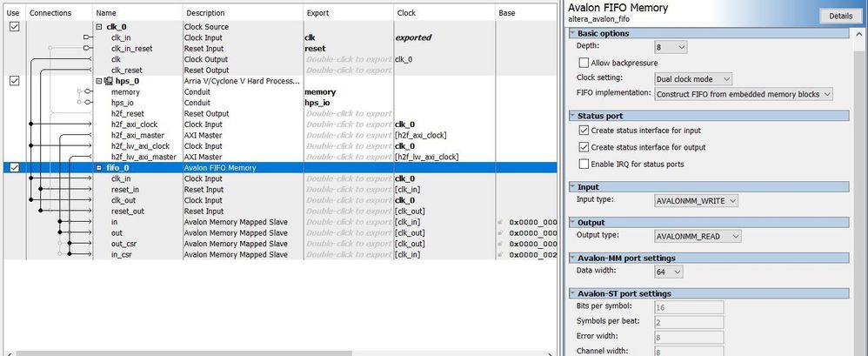Screen dimensions: 868x356
Task: Click the Base column header
Action: pos(526,13)
